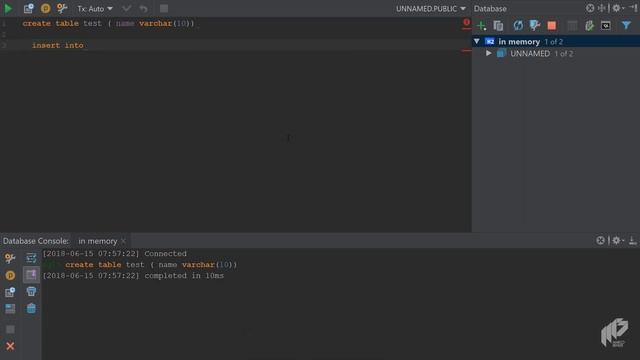Close console with the red X icon
Viewport: 640px width, 360px height.
[10, 346]
